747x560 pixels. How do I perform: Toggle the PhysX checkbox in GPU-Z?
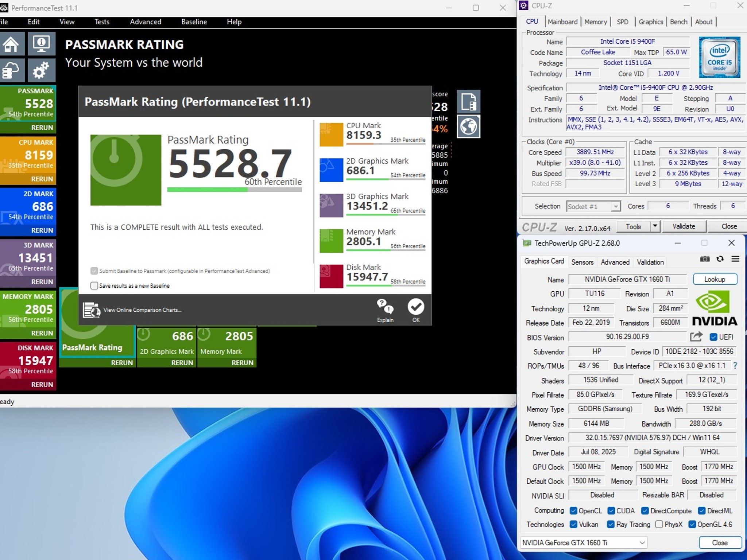click(x=659, y=524)
